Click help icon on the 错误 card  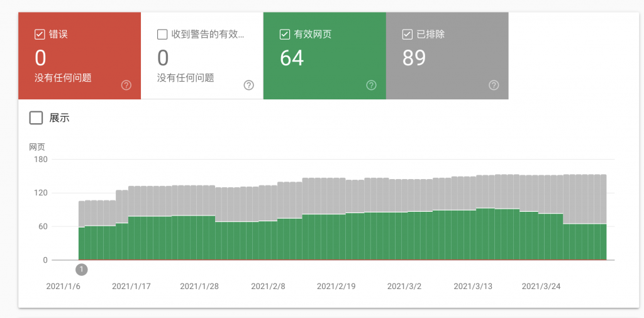click(x=126, y=85)
